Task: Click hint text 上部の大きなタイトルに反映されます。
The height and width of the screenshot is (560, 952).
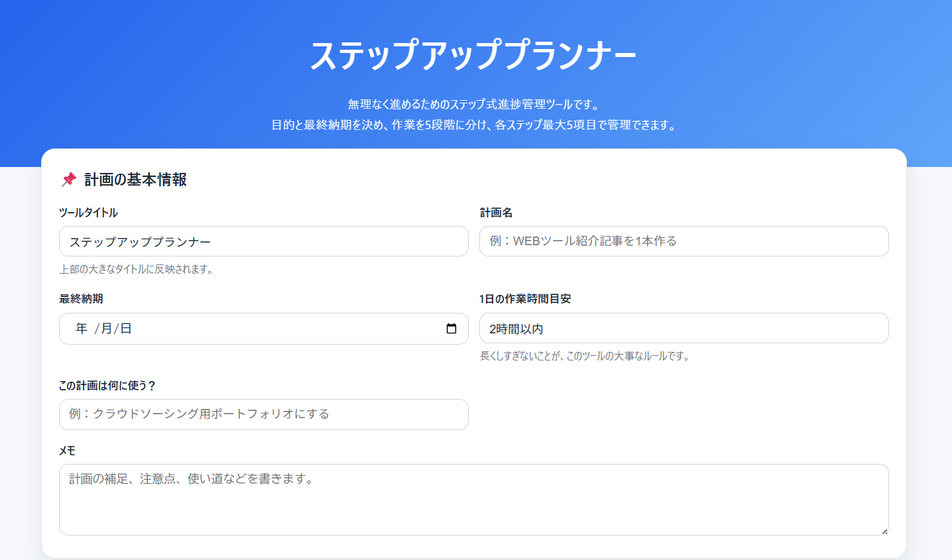Action: coord(137,269)
